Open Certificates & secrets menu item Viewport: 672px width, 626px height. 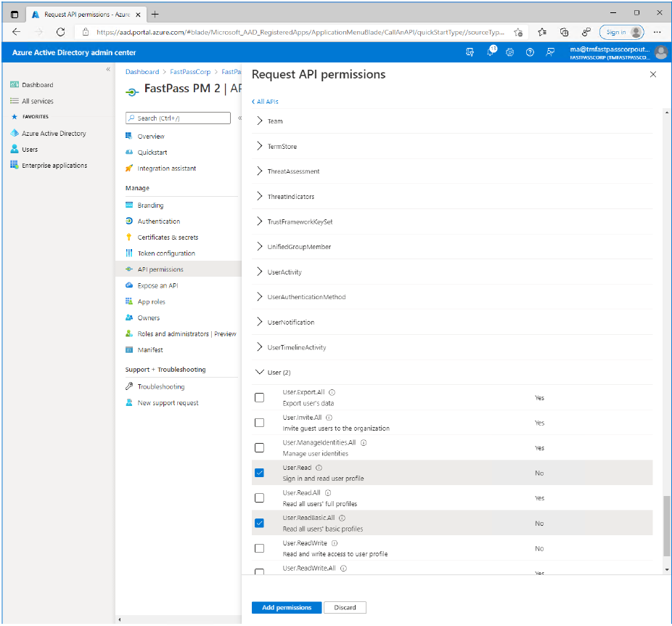coord(168,237)
